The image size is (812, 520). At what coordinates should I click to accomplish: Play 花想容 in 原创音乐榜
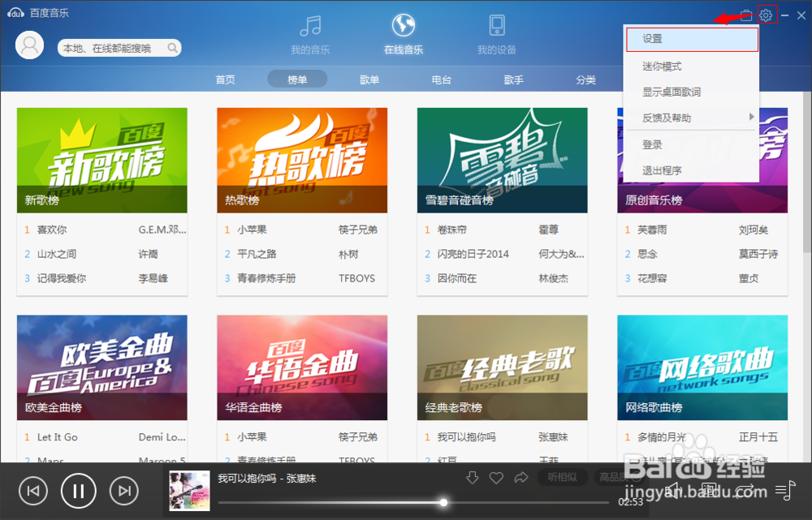tap(652, 278)
